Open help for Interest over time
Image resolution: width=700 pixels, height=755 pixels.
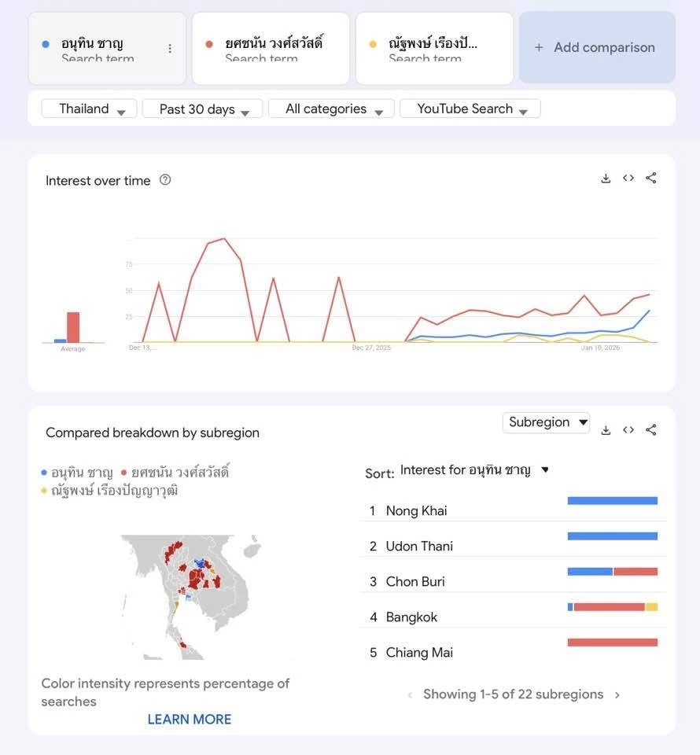[x=165, y=179]
